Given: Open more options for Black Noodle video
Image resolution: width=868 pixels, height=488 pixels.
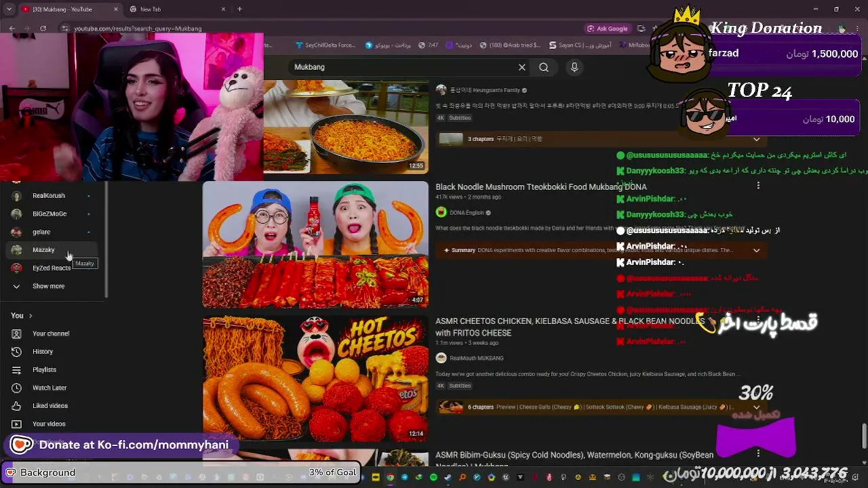Looking at the screenshot, I should 758,186.
